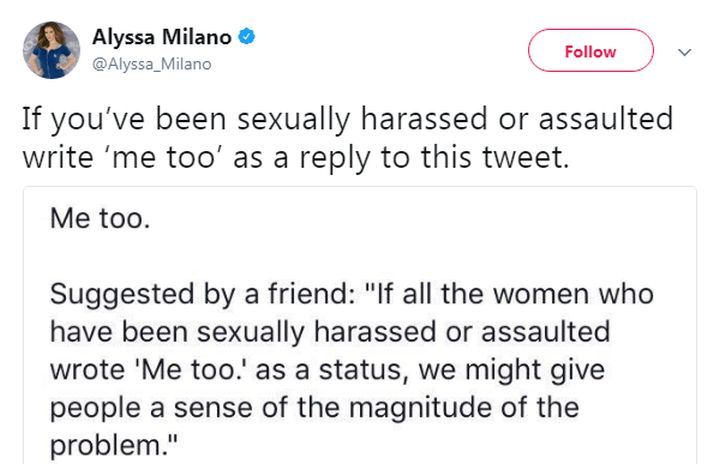Screen dimensions: 720x464
Task: Click the word "problem." in the card
Action: coord(106,443)
